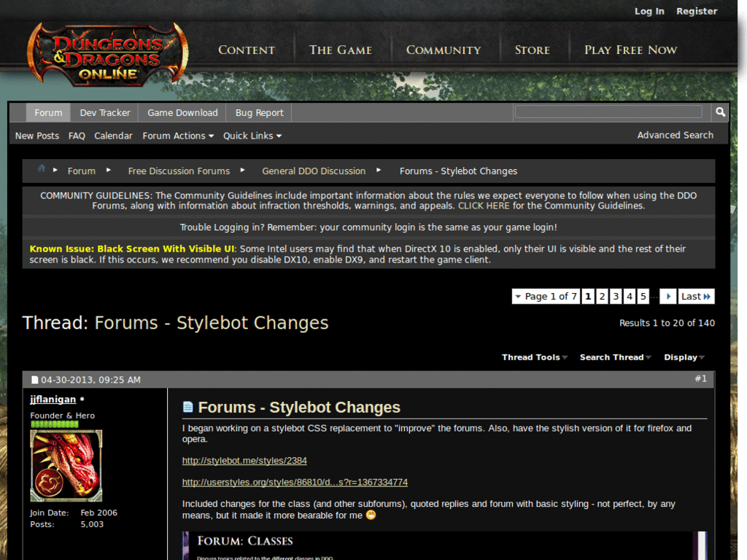This screenshot has width=747, height=560.
Task: Click the Log In link
Action: click(649, 11)
